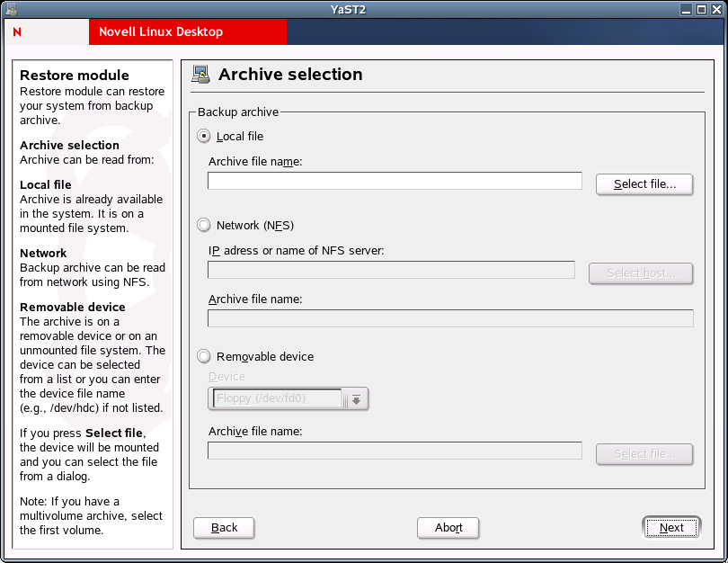Click the Floppy (/dev/fd0) combo box field

277,398
